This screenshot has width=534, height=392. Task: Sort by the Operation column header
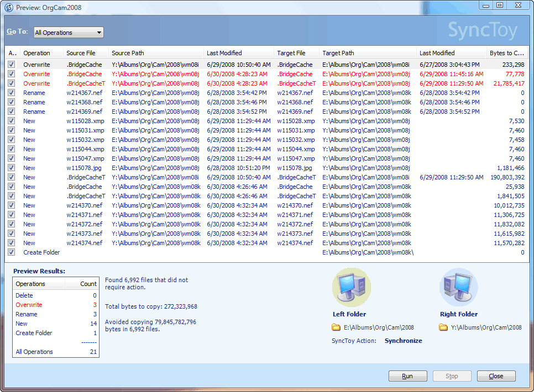click(x=41, y=53)
